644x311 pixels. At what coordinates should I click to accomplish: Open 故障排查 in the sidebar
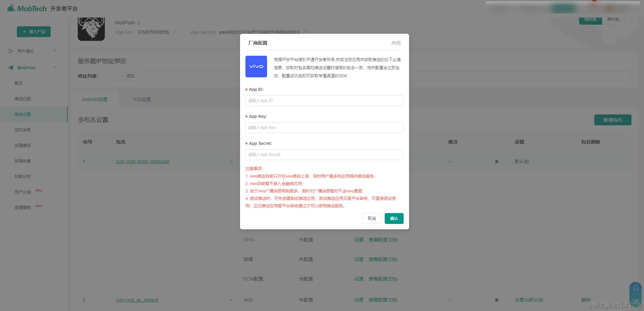click(x=23, y=161)
